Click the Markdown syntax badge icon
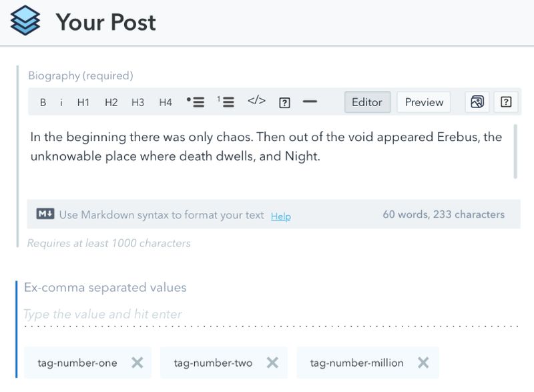Image resolution: width=534 pixels, height=392 pixels. click(44, 215)
